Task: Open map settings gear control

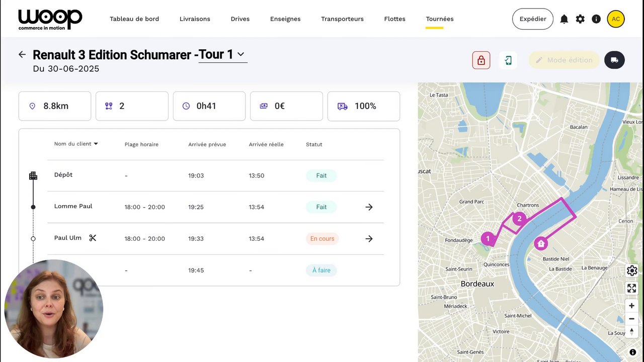Action: coord(632,270)
